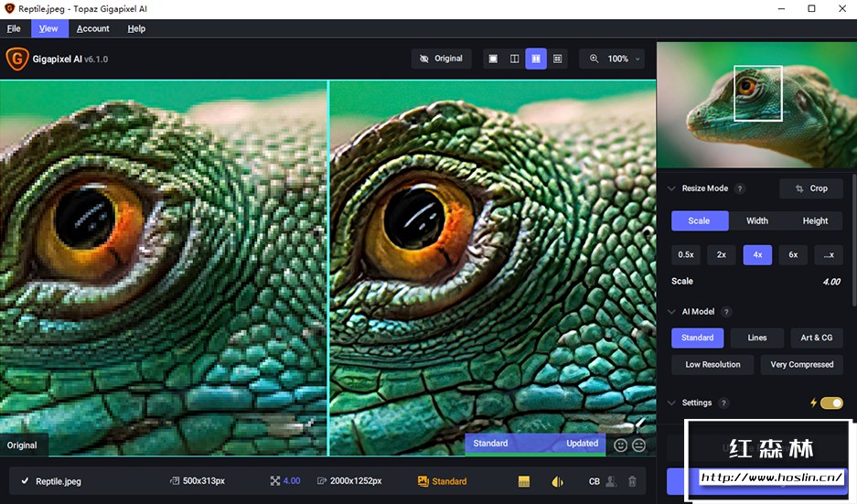Switch to side-by-side view layout

coord(536,59)
